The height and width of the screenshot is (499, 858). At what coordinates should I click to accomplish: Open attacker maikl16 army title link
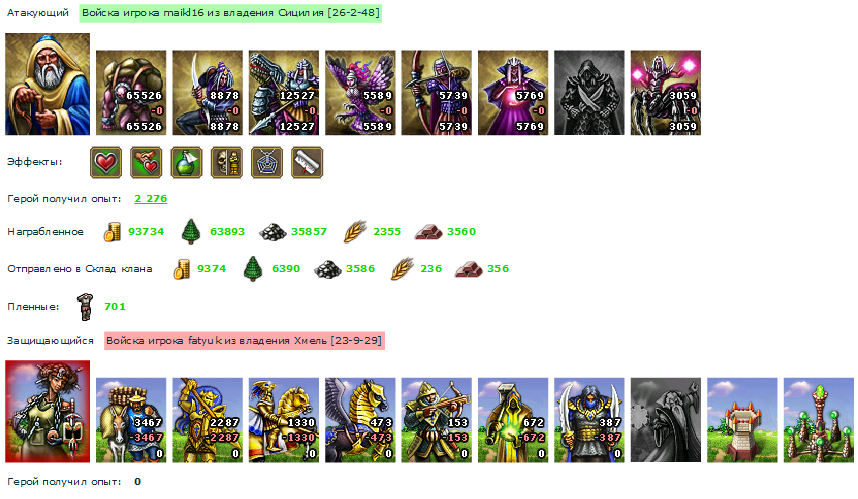(x=230, y=13)
